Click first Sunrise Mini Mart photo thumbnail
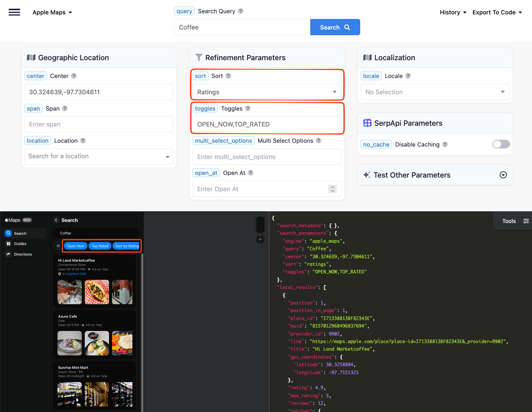The image size is (532, 412). [70, 394]
